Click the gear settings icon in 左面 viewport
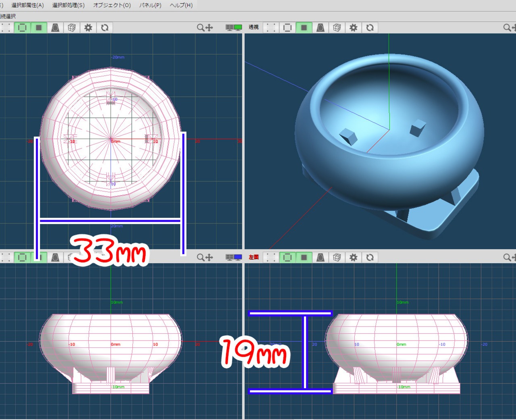The height and width of the screenshot is (420, 516). tap(353, 257)
